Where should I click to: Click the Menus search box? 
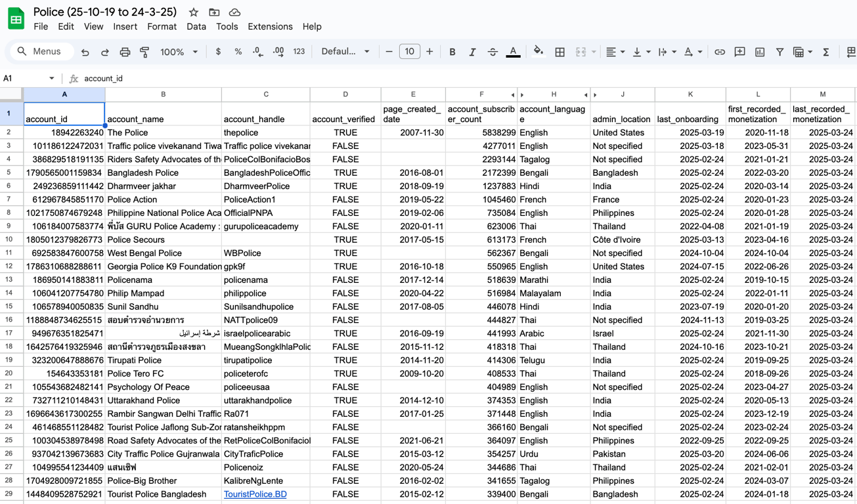tap(41, 51)
